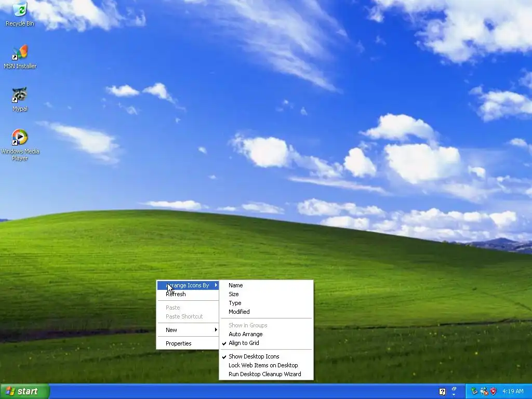Open Properties from the context menu
The width and height of the screenshot is (532, 399).
point(188,343)
